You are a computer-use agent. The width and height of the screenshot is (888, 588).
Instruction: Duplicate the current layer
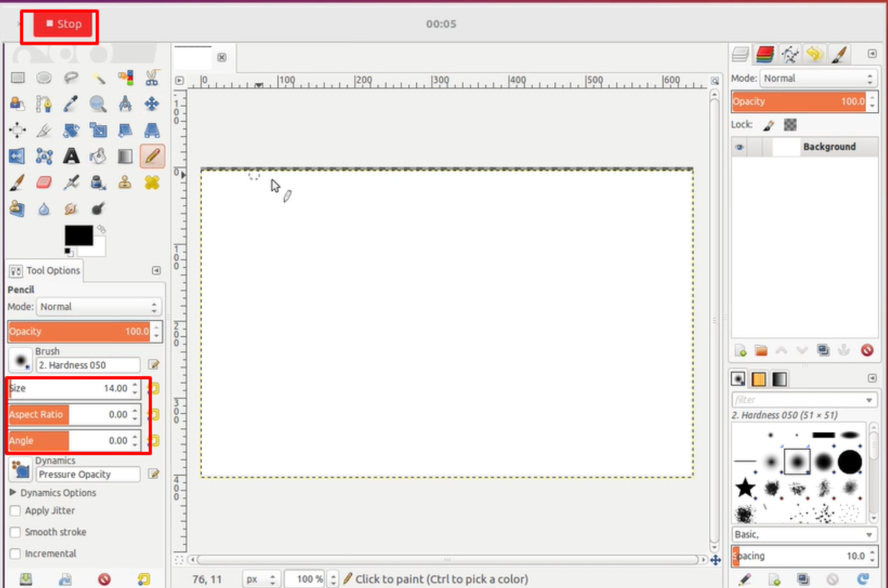[x=822, y=350]
